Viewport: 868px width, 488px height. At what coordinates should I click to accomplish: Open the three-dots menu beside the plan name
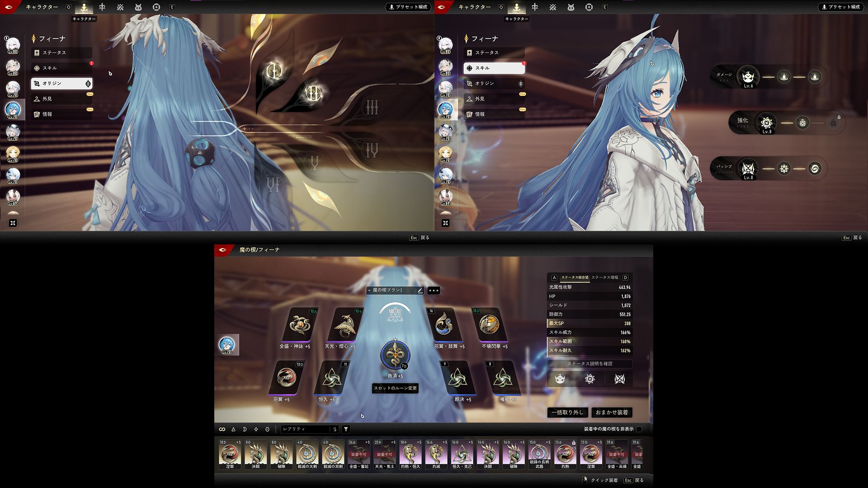pyautogui.click(x=433, y=291)
